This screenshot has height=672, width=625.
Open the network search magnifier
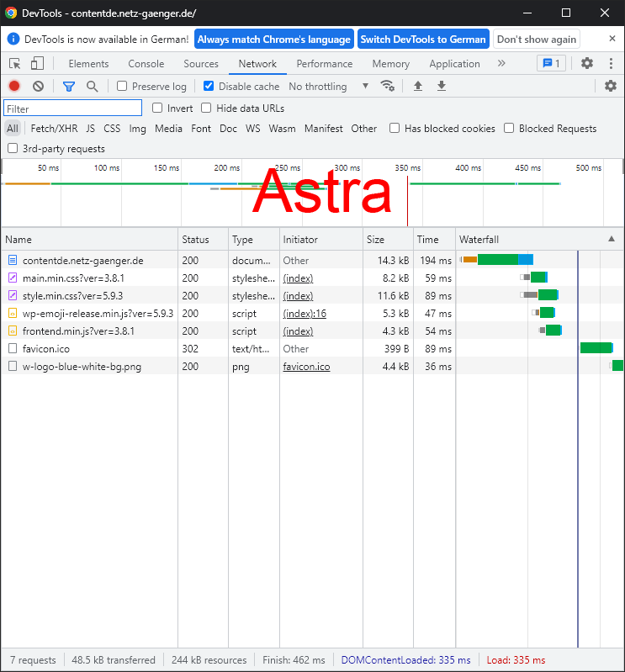click(x=92, y=86)
